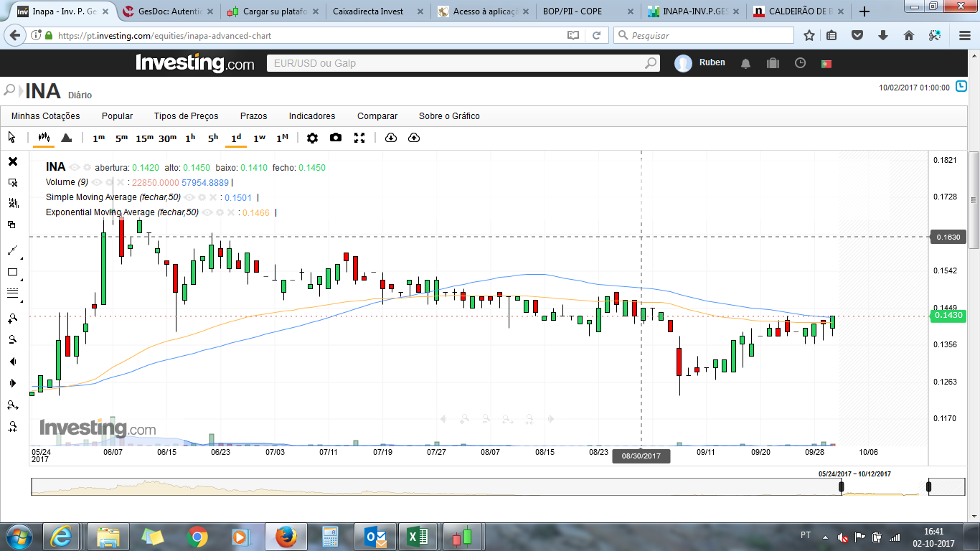Open the Indicadores dropdown menu
Viewport: 980px width, 551px height.
(x=311, y=116)
